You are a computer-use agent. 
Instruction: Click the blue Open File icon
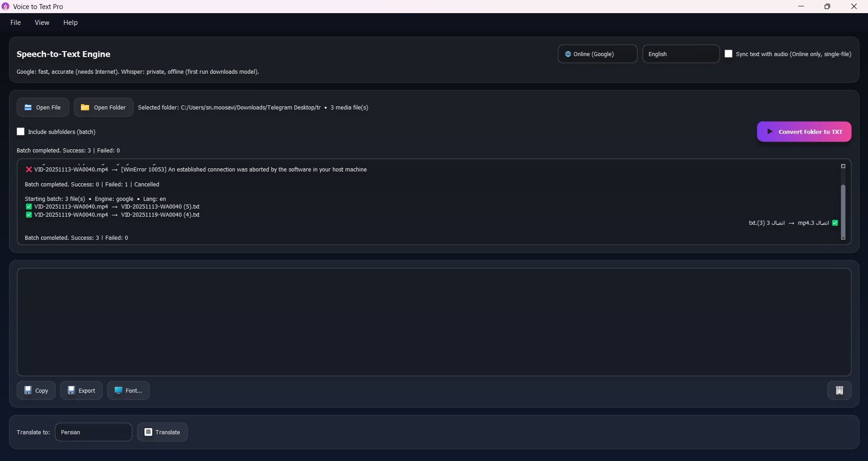28,107
